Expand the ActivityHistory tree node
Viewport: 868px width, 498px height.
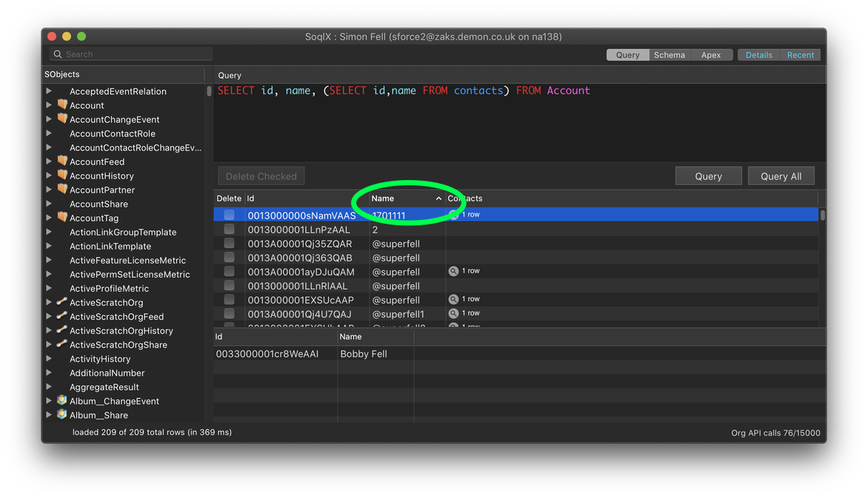pyautogui.click(x=50, y=359)
